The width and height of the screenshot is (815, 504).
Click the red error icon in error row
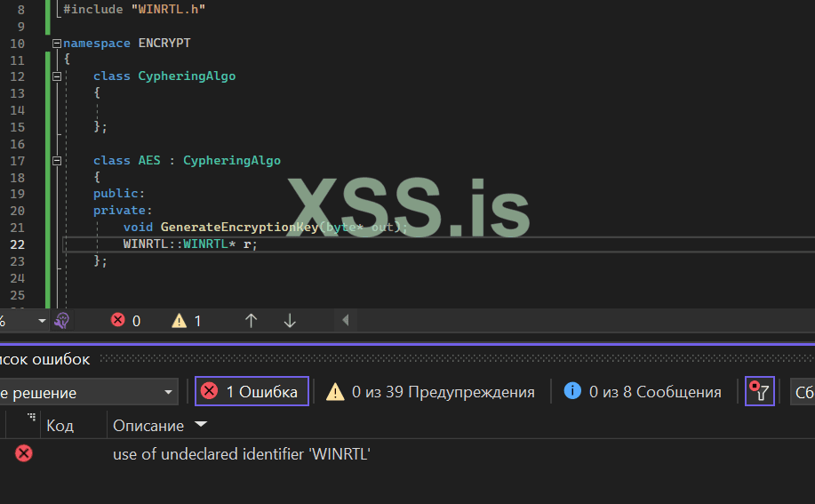(x=24, y=454)
